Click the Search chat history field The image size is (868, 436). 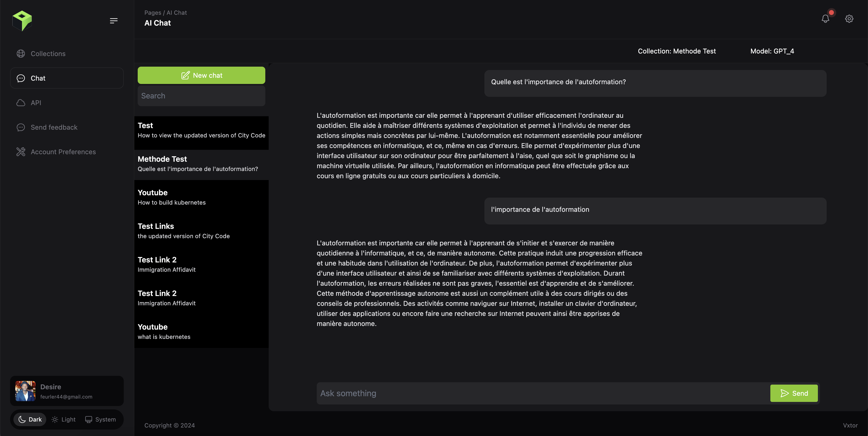tap(201, 96)
